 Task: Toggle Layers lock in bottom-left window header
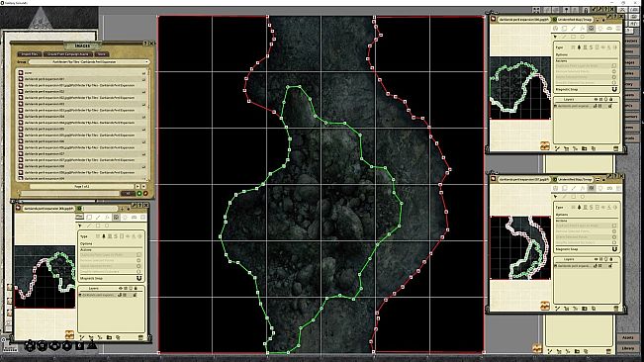[x=136, y=288]
